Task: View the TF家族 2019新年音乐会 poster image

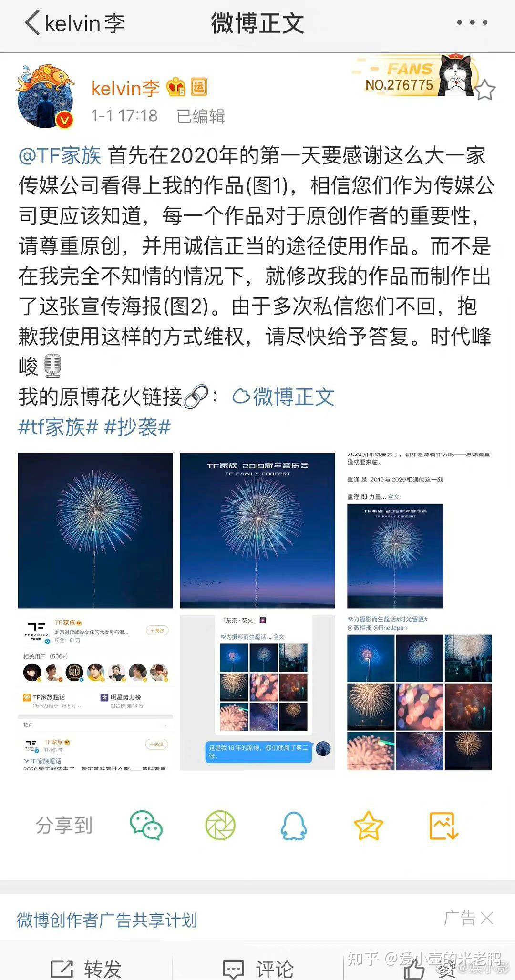Action: 257,531
